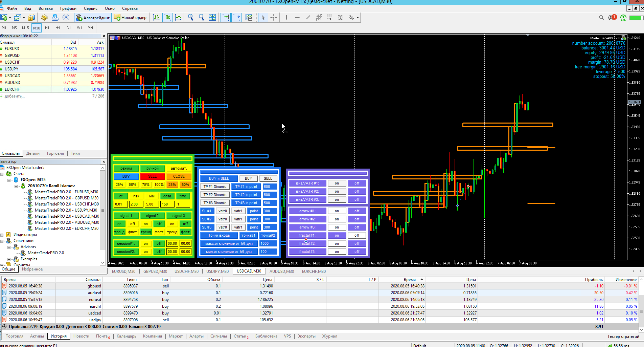
Task: Switch chart to line chart view
Action: point(178,18)
